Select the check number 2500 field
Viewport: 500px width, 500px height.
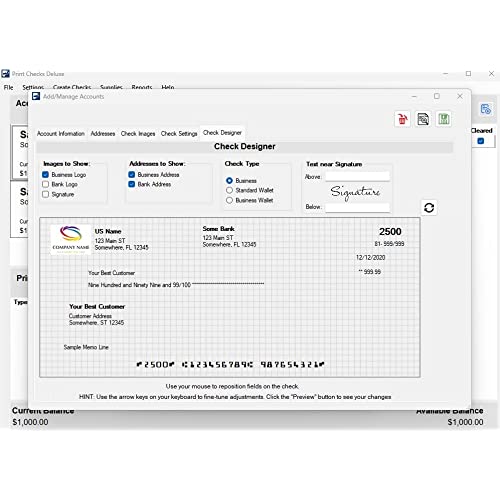pos(390,232)
